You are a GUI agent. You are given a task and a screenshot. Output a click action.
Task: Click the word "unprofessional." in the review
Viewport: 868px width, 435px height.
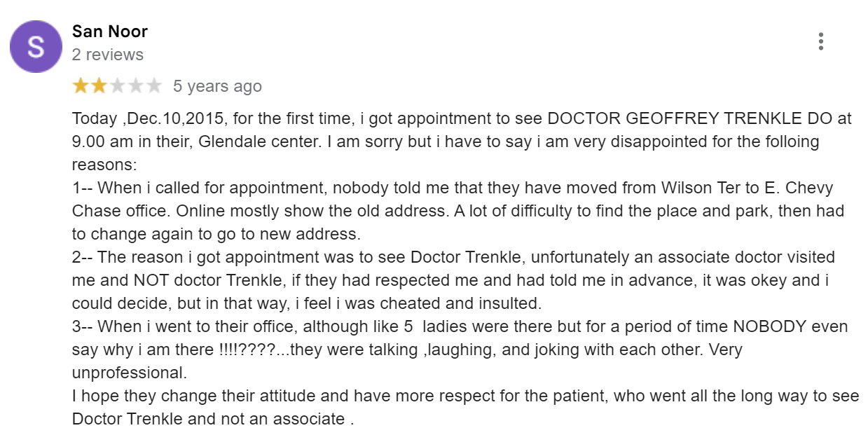pos(130,373)
